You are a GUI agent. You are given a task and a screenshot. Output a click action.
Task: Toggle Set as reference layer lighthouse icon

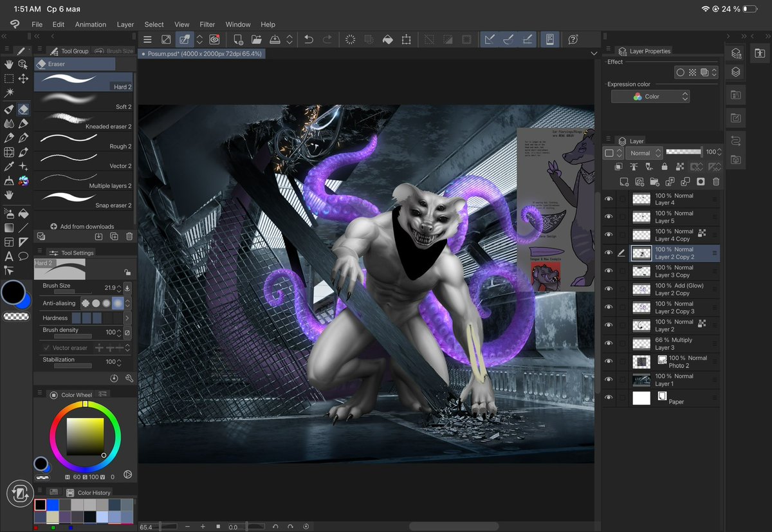click(634, 167)
